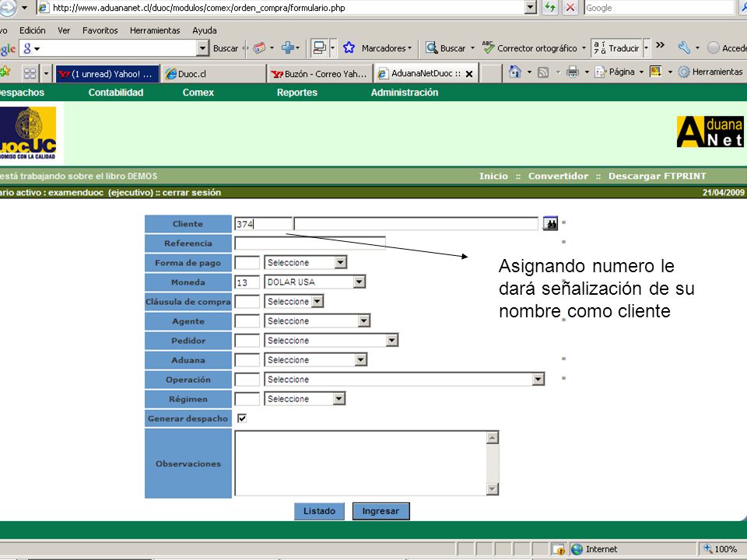Click the AduanaNet logo

(x=710, y=132)
